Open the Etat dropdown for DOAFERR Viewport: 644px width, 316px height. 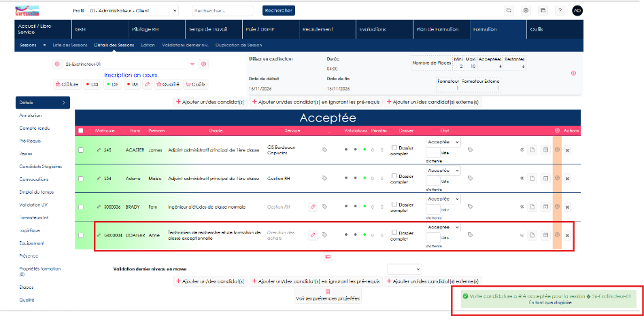coord(443,227)
